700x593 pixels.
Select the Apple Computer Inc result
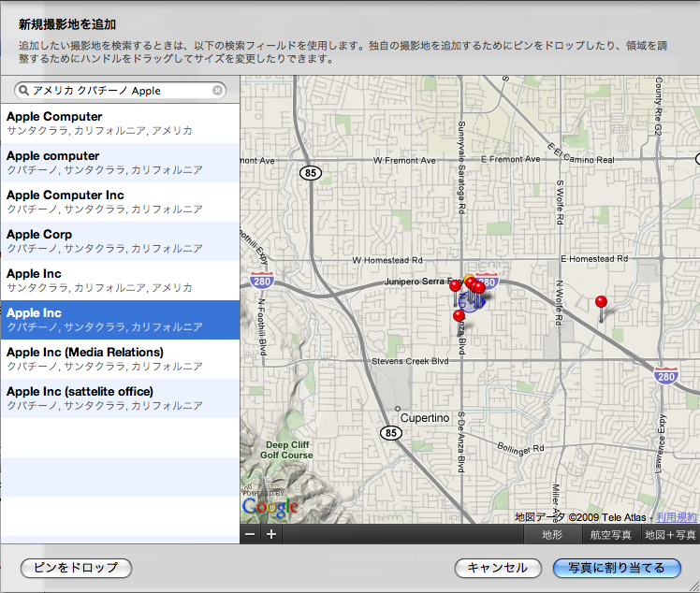(120, 202)
